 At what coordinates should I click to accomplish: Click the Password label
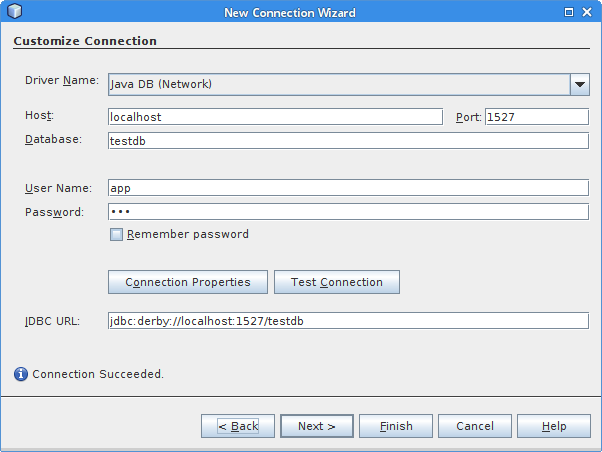54,212
